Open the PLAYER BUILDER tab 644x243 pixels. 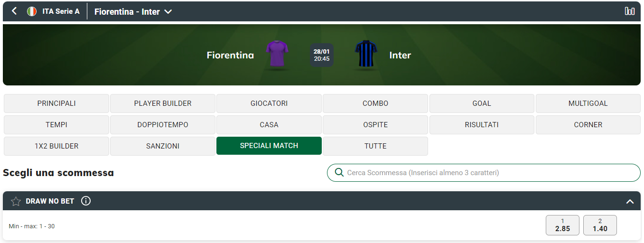click(163, 103)
